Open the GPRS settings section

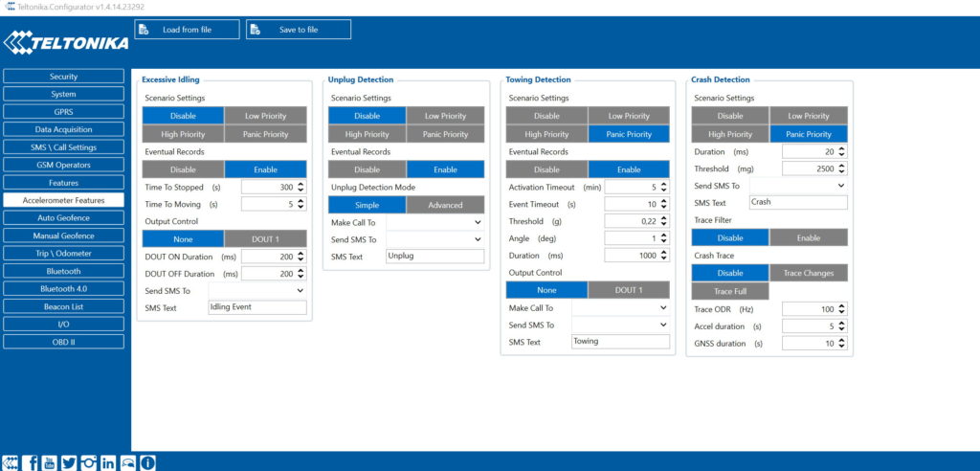tap(63, 112)
